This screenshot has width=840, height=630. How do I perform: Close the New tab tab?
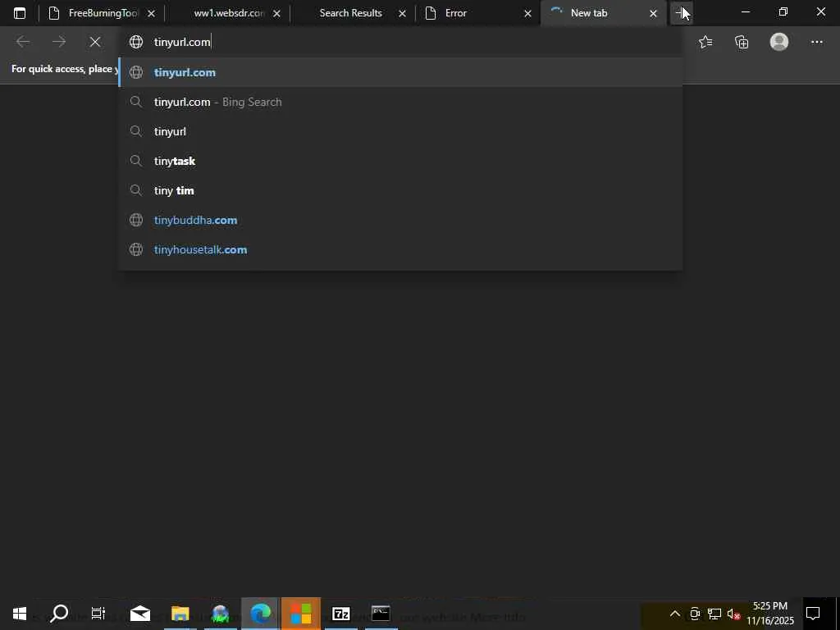653,13
